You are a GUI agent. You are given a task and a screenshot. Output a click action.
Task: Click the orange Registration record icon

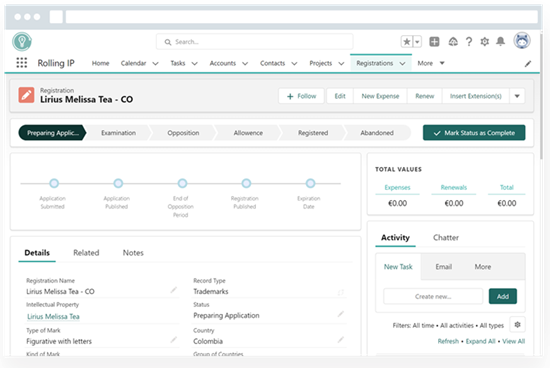26,95
